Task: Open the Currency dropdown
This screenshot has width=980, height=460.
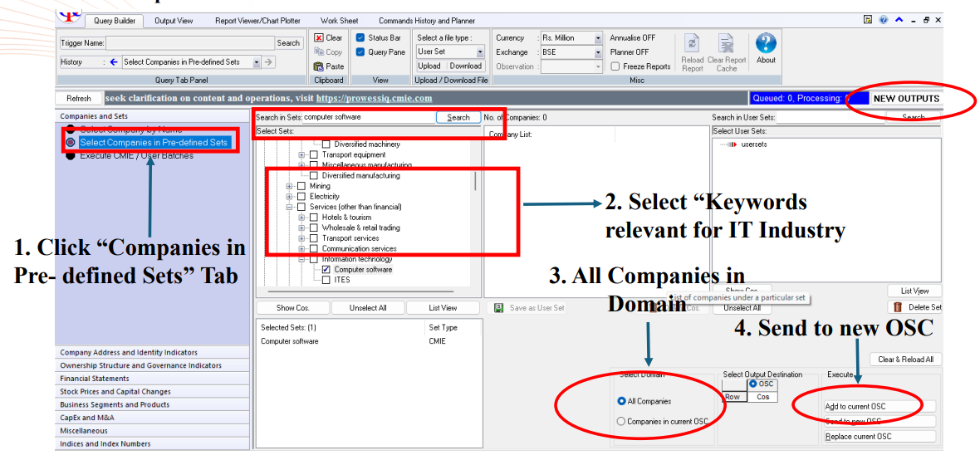Action: [597, 38]
